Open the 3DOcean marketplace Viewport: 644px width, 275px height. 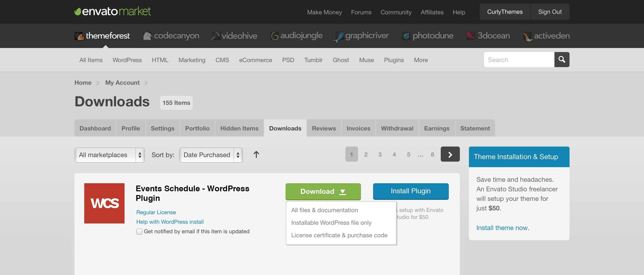click(488, 36)
